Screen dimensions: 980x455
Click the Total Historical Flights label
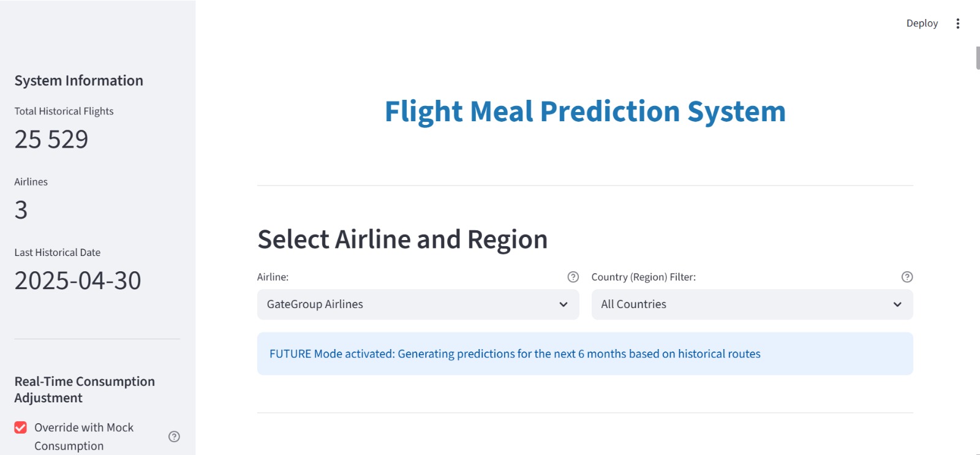(64, 111)
